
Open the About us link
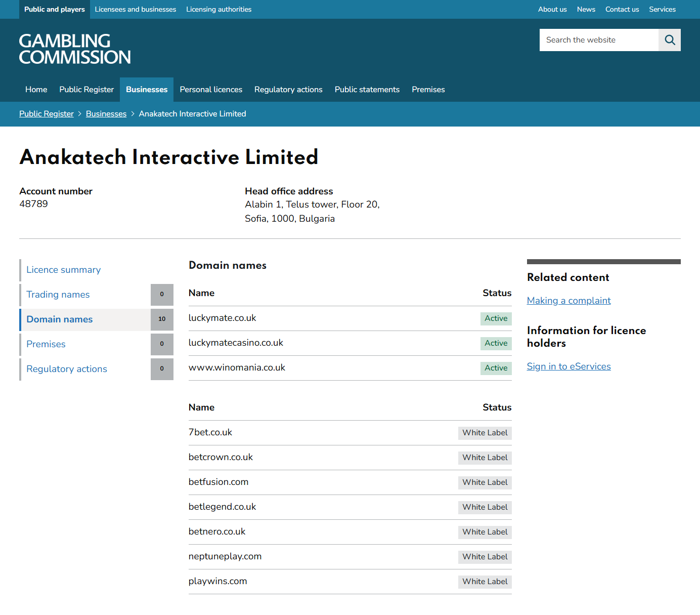click(552, 9)
